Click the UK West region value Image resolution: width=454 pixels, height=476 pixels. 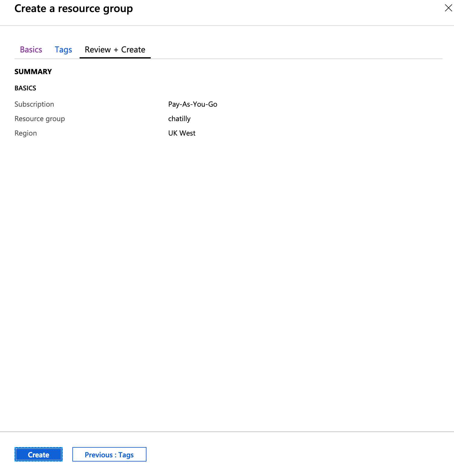pos(182,133)
